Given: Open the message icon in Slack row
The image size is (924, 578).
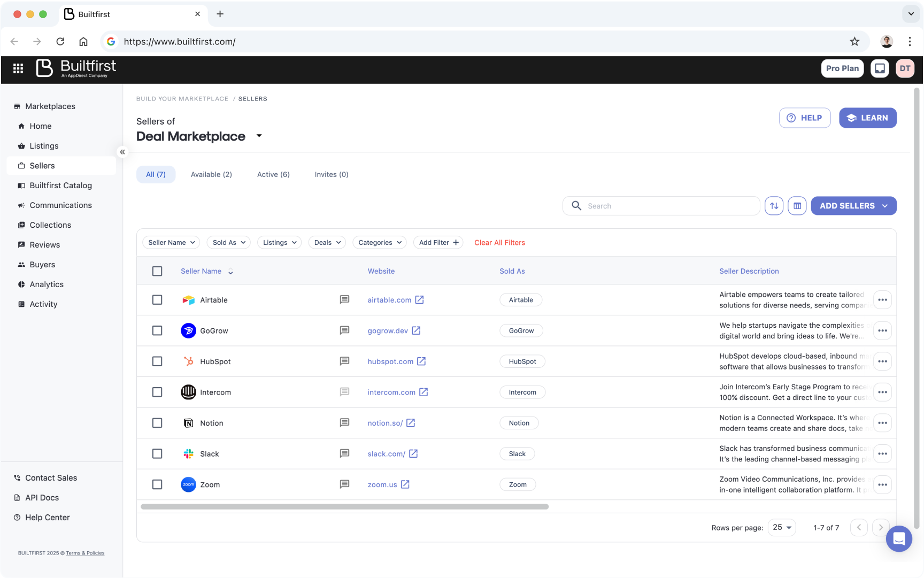Looking at the screenshot, I should (344, 453).
